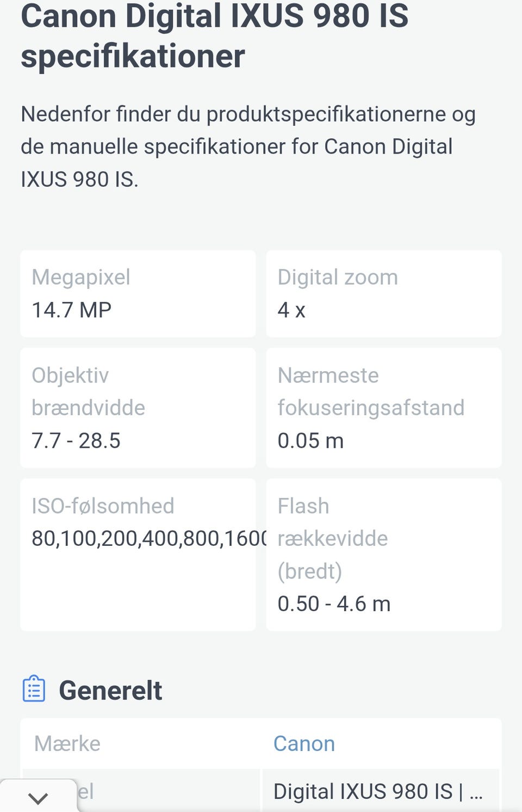The width and height of the screenshot is (522, 812).
Task: Select the Generelt section heading
Action: (x=110, y=690)
